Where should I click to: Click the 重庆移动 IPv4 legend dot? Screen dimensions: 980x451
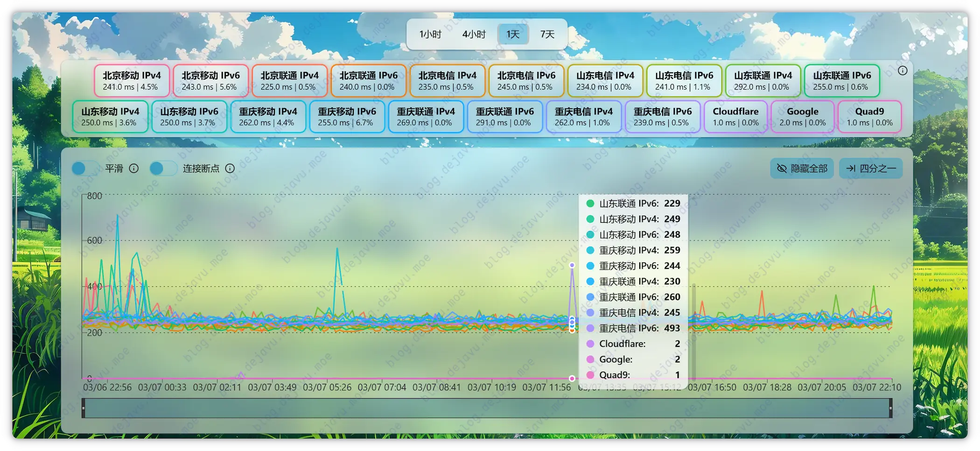coord(590,250)
